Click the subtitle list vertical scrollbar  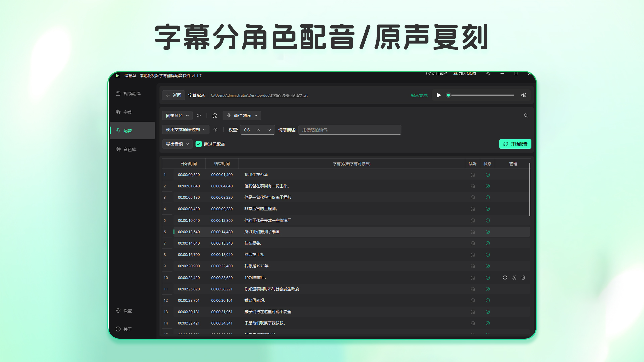point(530,189)
